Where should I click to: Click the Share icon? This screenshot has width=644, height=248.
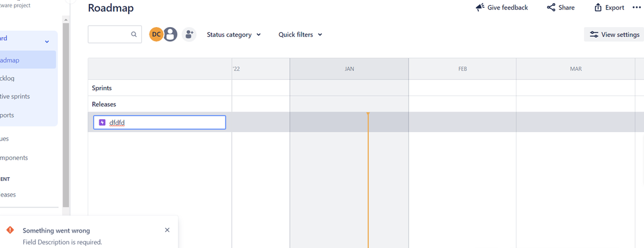(551, 7)
